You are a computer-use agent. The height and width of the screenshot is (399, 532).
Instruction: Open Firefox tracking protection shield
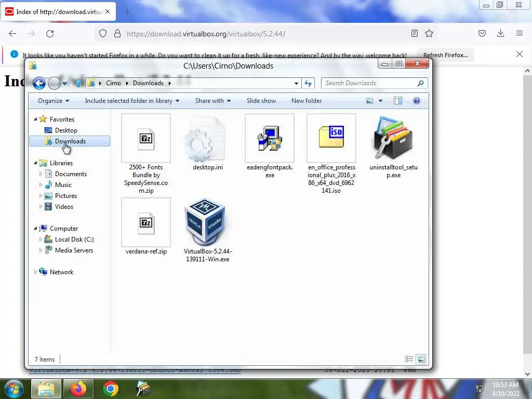103,34
